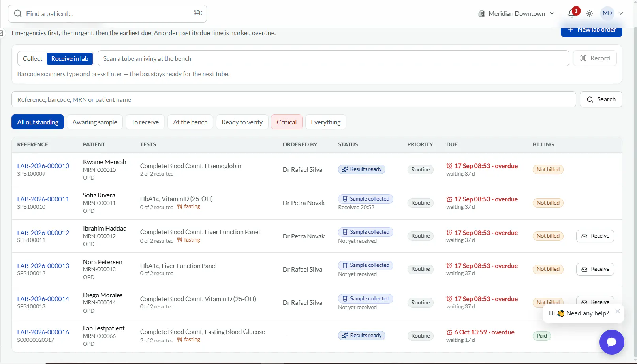637x364 pixels.
Task: Open order LAB-2026-000012
Action: 43,233
